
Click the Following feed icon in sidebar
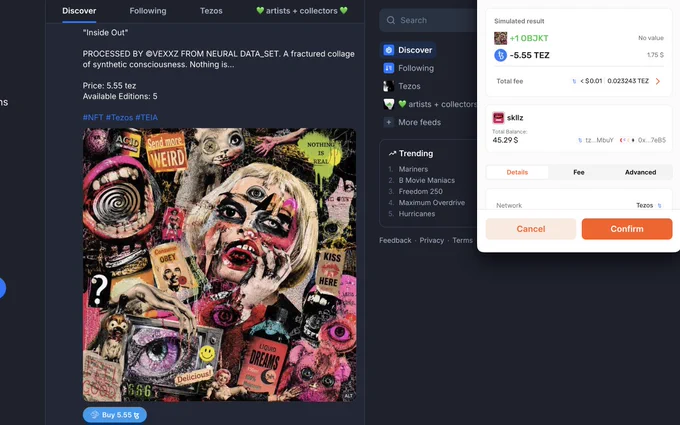[x=389, y=68]
